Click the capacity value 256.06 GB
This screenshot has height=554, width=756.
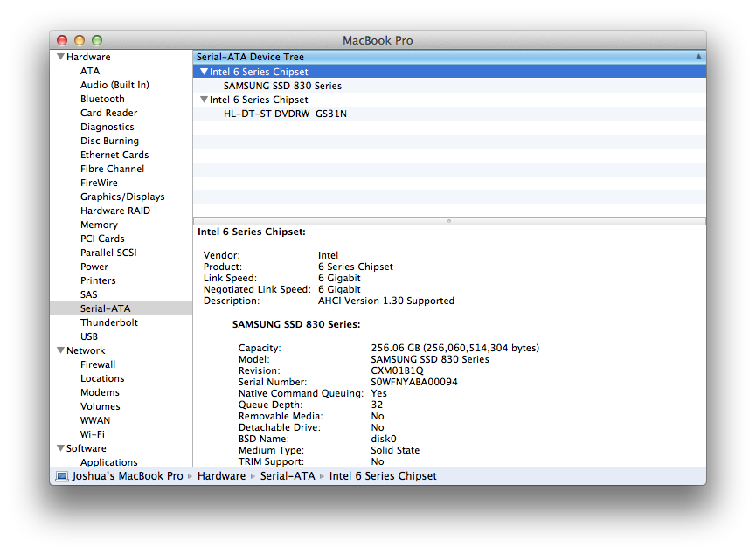tap(455, 348)
